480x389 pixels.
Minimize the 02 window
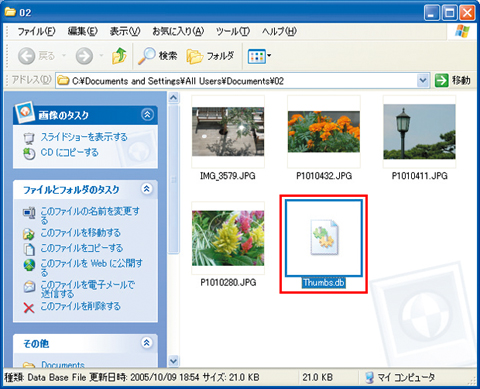[x=432, y=13]
